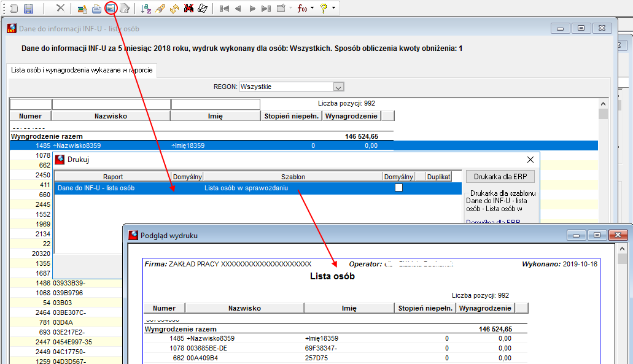Open the circled print preview icon
This screenshot has height=364, width=633.
111,8
